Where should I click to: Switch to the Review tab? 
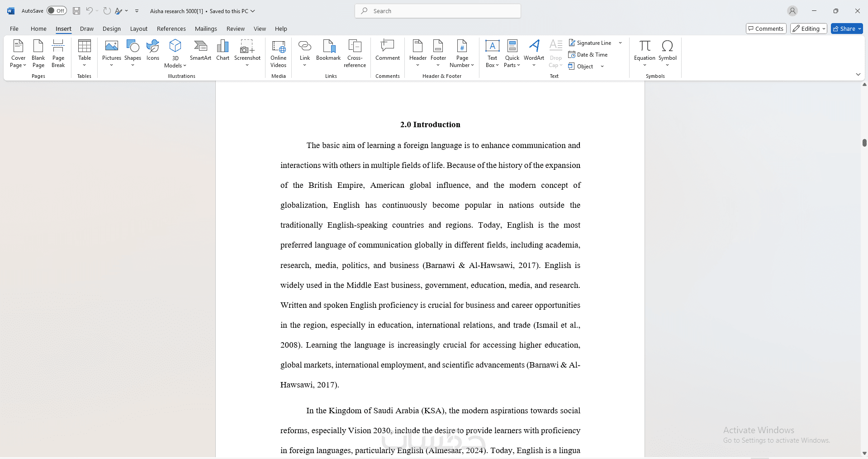click(236, 29)
